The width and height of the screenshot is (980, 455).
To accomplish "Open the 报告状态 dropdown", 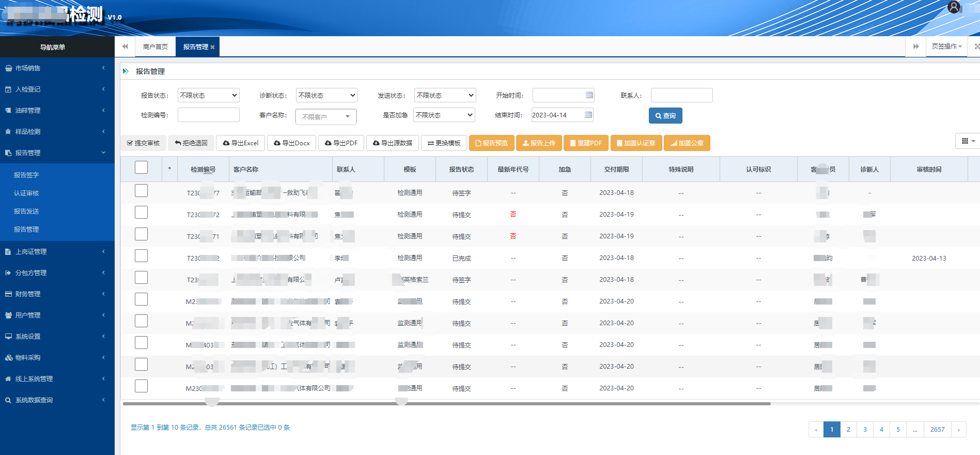I will [x=209, y=95].
